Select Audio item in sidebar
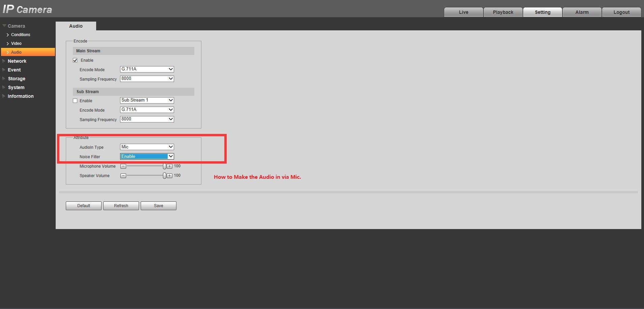The height and width of the screenshot is (309, 644). [28, 52]
